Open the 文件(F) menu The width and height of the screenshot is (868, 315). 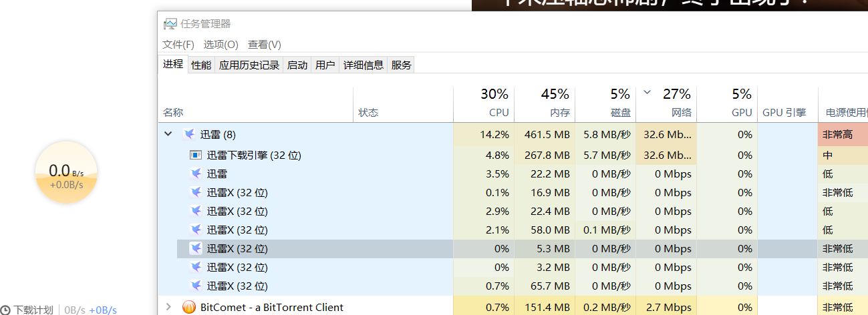[x=178, y=45]
